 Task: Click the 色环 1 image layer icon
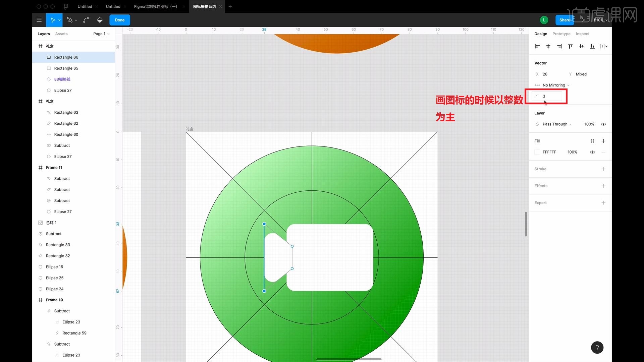point(40,223)
